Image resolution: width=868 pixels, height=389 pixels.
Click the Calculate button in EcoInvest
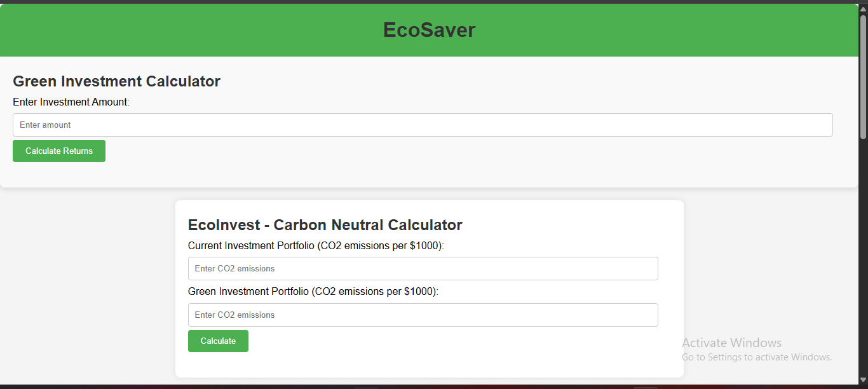[x=218, y=341]
